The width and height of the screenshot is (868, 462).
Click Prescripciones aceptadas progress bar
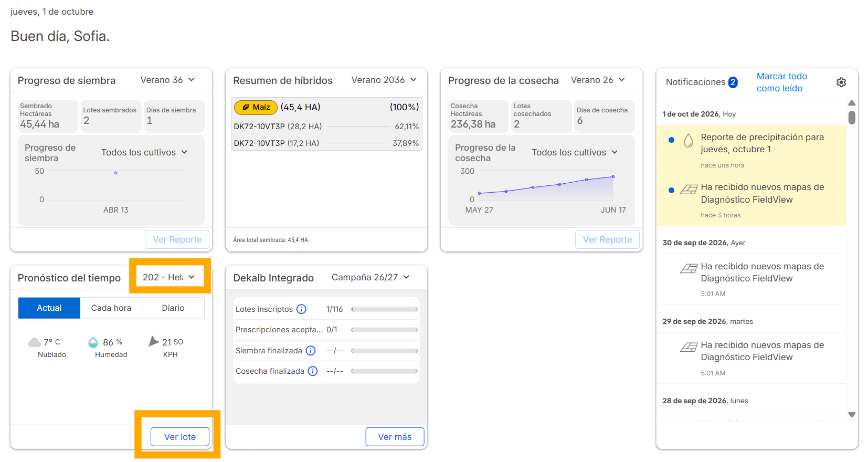[385, 330]
